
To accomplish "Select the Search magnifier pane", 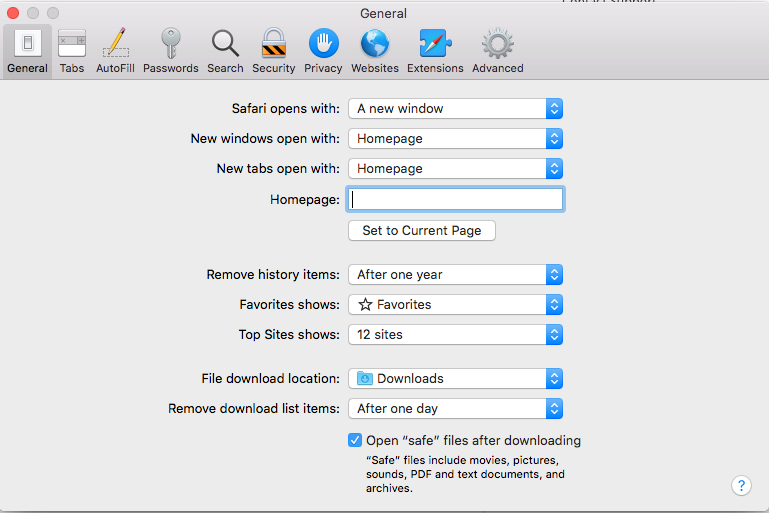I will [225, 51].
